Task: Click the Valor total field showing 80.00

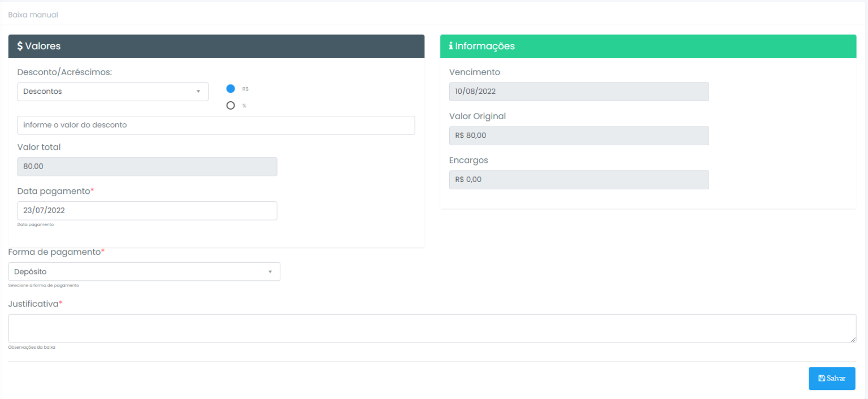Action: tap(147, 166)
